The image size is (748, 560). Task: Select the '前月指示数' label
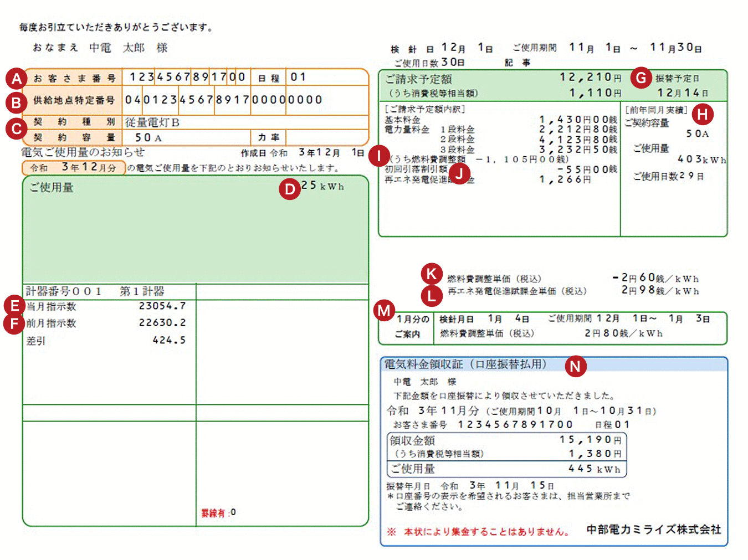pyautogui.click(x=51, y=323)
